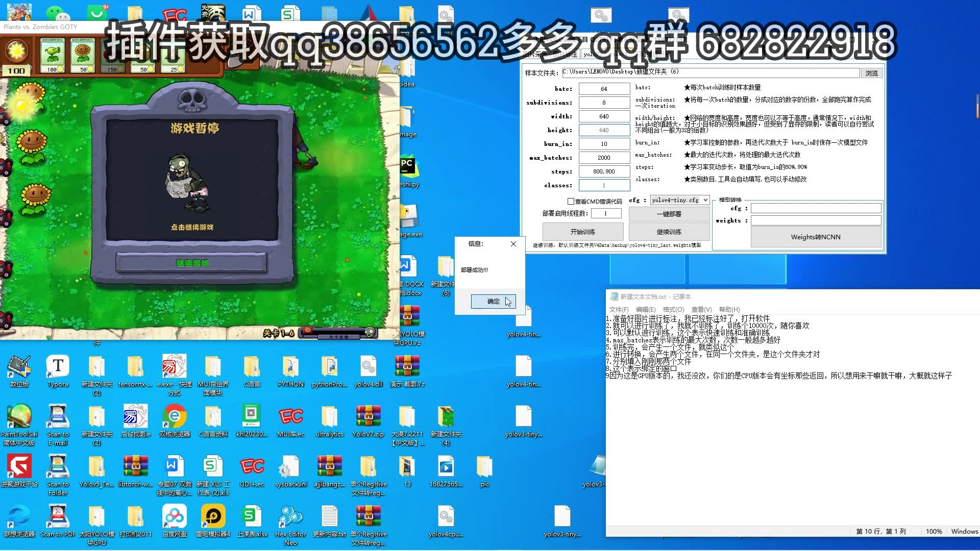Expand the cfg yolov4-tiny.cfg dropdown

click(x=705, y=200)
